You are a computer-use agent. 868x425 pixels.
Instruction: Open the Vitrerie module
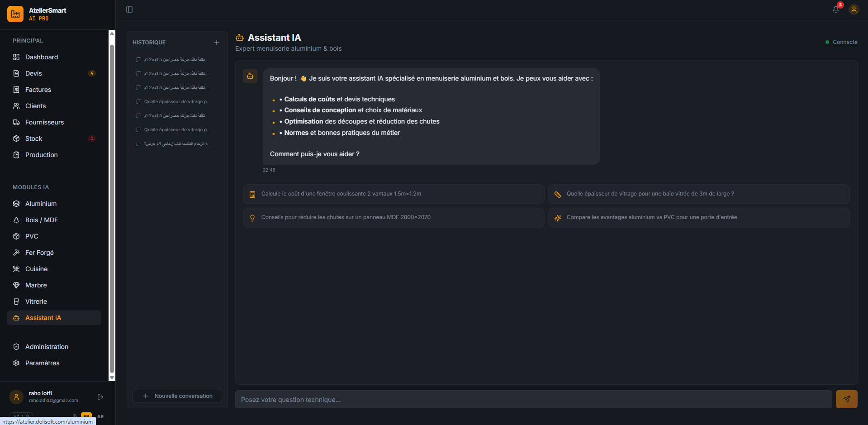[36, 301]
